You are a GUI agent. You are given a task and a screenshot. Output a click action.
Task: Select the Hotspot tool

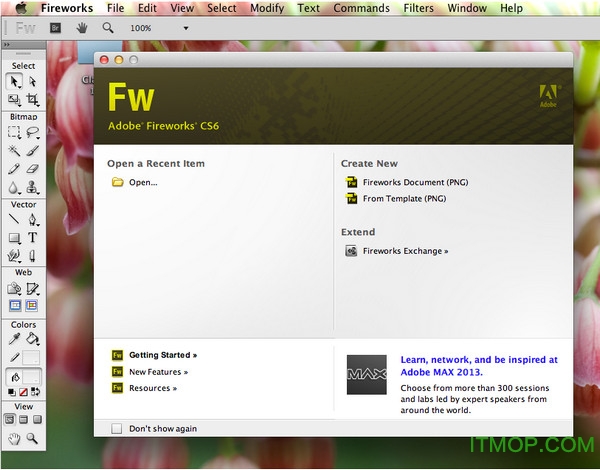tap(14, 288)
